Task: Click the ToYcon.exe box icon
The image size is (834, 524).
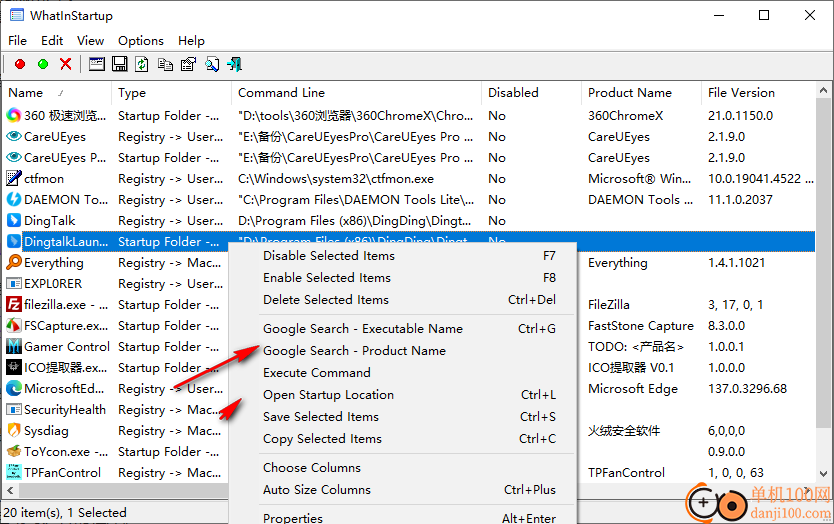Action: tap(14, 451)
